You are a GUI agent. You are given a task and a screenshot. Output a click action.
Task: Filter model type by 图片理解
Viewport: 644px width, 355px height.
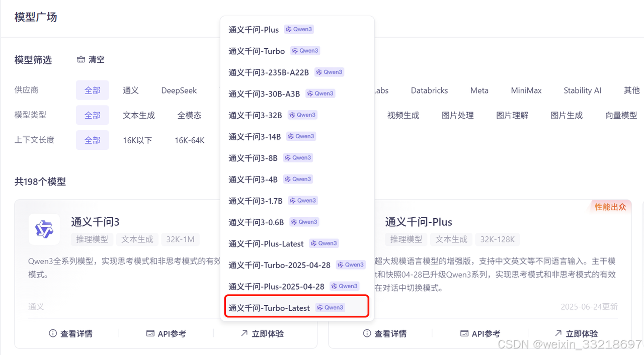point(512,115)
